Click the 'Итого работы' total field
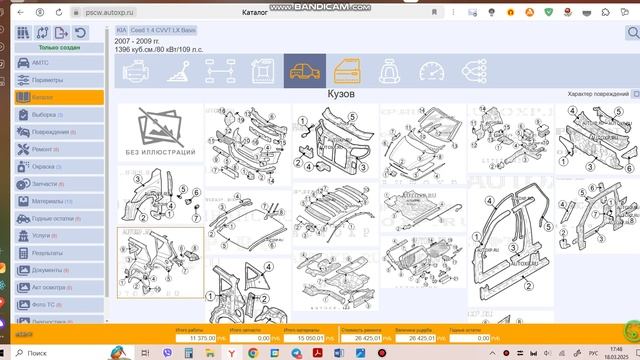Image resolution: width=640 pixels, height=360 pixels. pyautogui.click(x=196, y=338)
